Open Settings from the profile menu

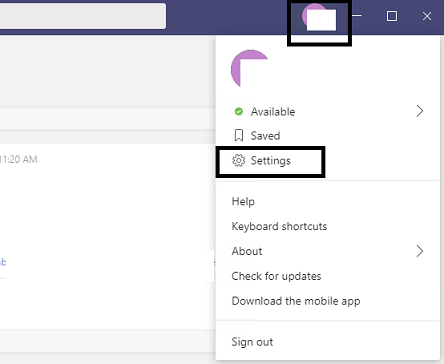click(x=271, y=161)
